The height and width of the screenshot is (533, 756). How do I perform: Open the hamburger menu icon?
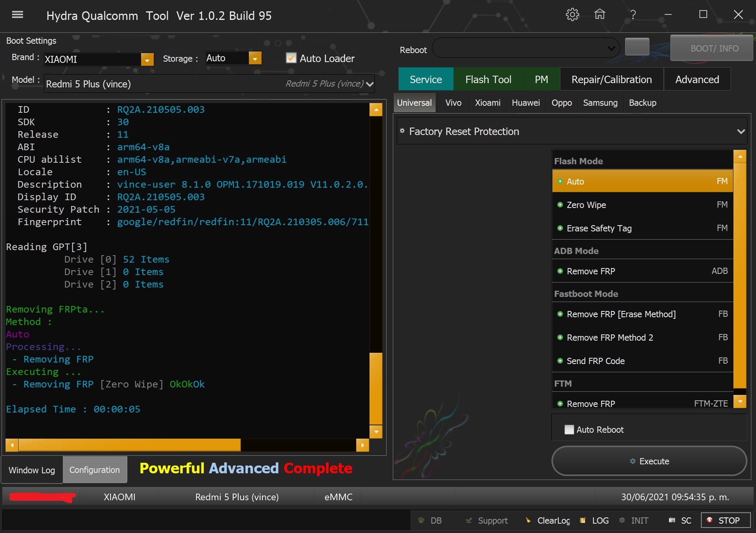point(18,15)
